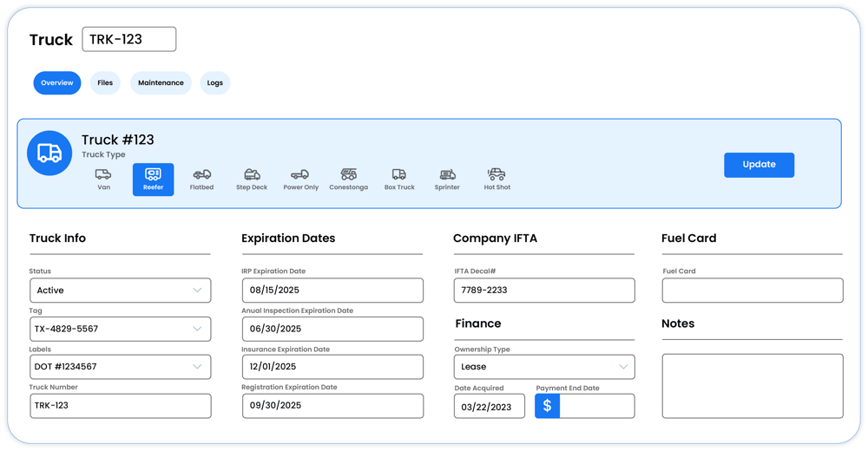This screenshot has width=868, height=451.
Task: Choose the Reefer truck type
Action: [153, 180]
